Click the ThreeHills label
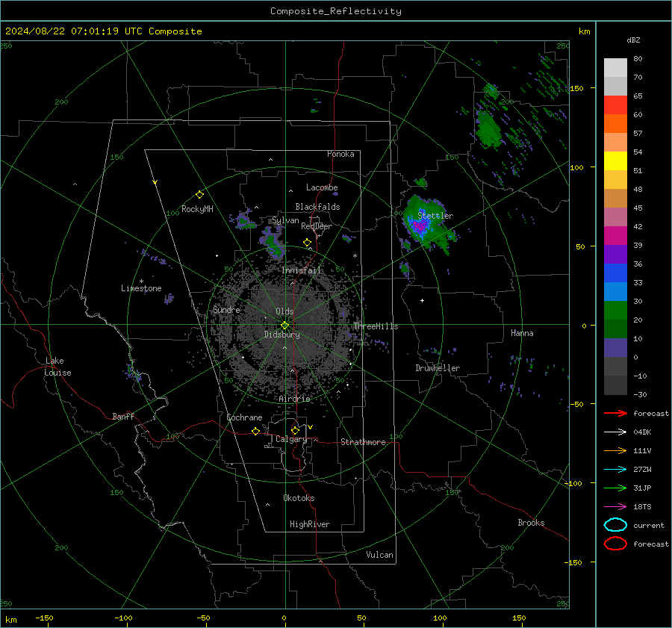This screenshot has width=672, height=628. 376,326
